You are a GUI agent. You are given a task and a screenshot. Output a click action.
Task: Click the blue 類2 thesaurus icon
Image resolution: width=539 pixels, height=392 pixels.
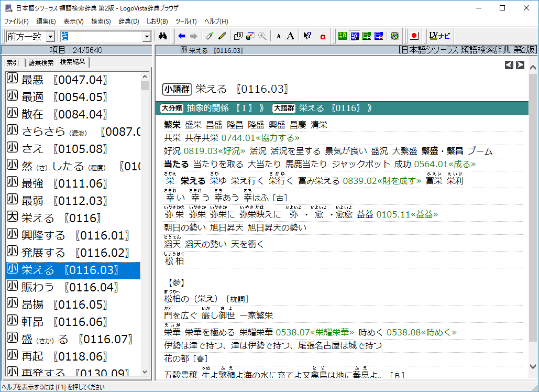pos(355,36)
